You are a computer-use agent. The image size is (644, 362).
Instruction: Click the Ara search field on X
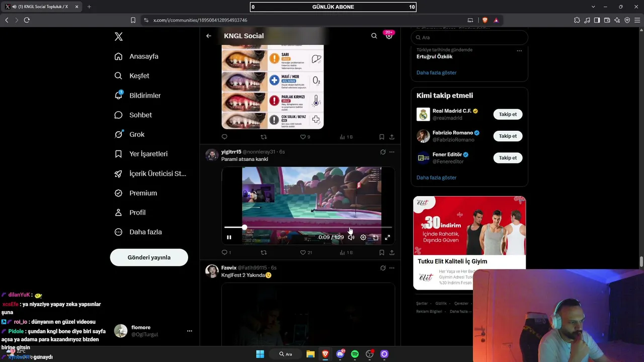(469, 38)
